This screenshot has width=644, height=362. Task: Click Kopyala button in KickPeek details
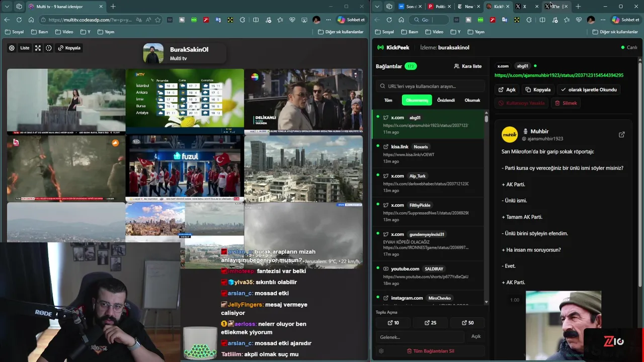[x=538, y=89]
